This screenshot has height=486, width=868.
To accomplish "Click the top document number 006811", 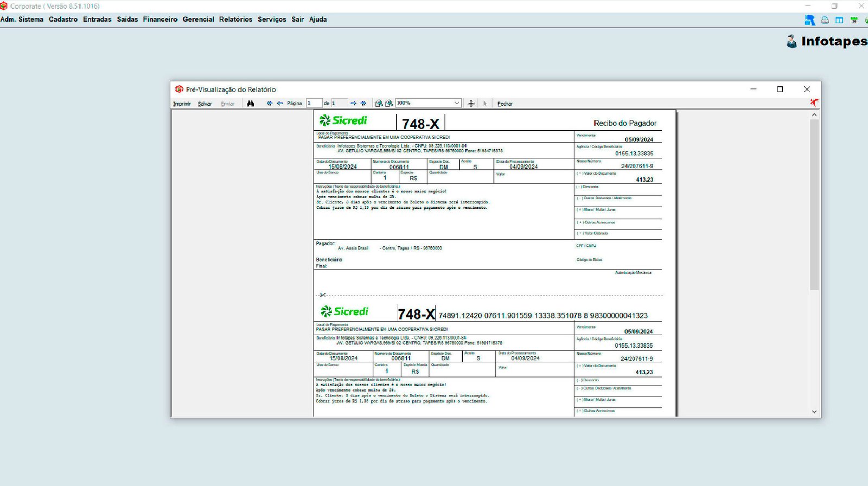I will [x=399, y=167].
